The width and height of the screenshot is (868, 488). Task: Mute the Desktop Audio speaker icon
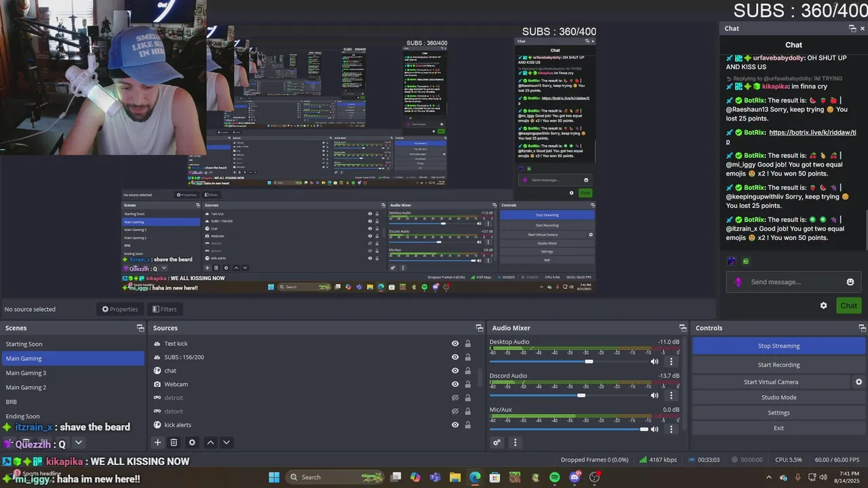click(x=654, y=361)
